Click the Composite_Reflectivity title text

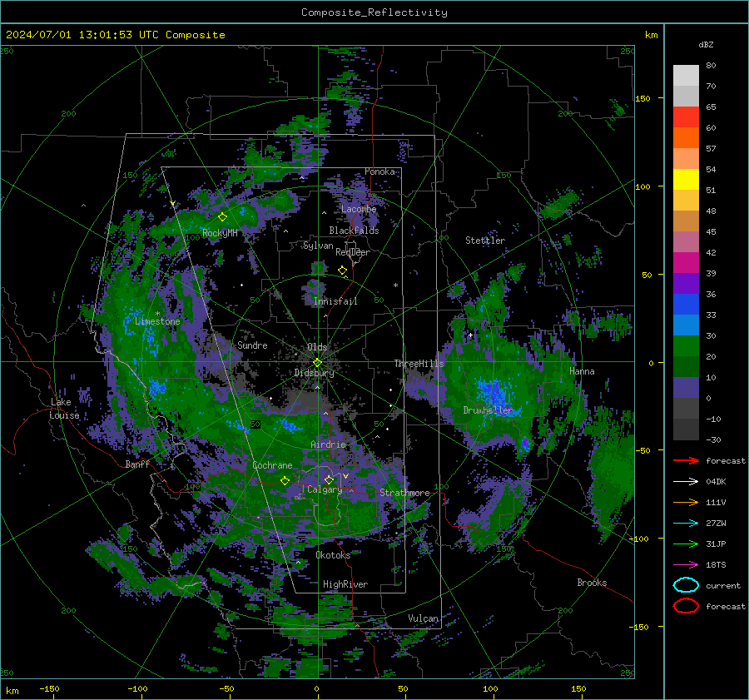374,12
